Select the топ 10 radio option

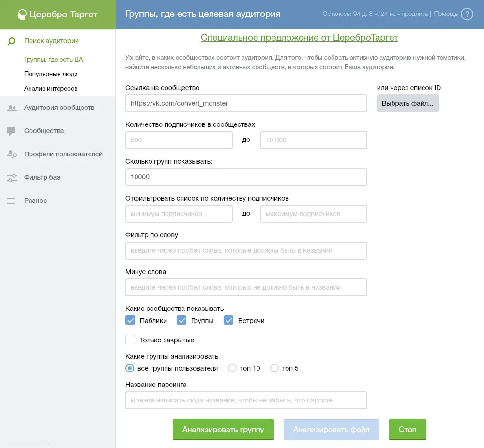pos(232,368)
